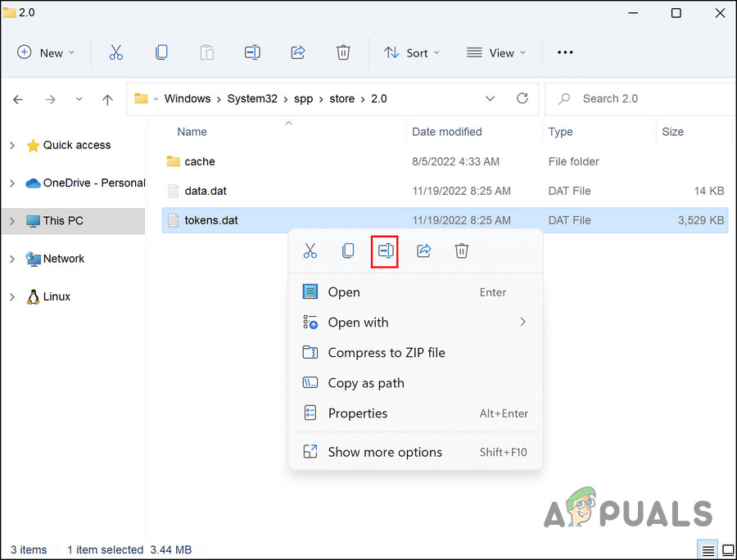The image size is (737, 560).
Task: Sort by the Size column header
Action: [x=672, y=132]
